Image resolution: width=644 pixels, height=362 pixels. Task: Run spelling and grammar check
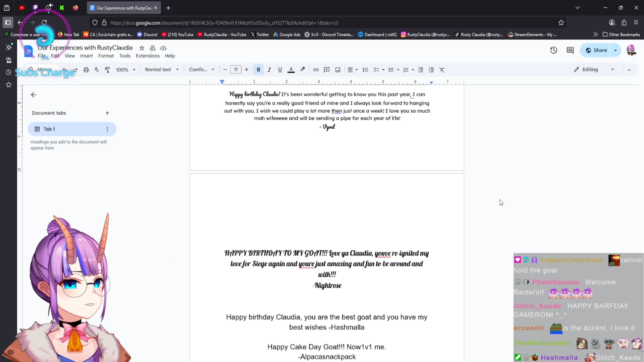(x=97, y=70)
